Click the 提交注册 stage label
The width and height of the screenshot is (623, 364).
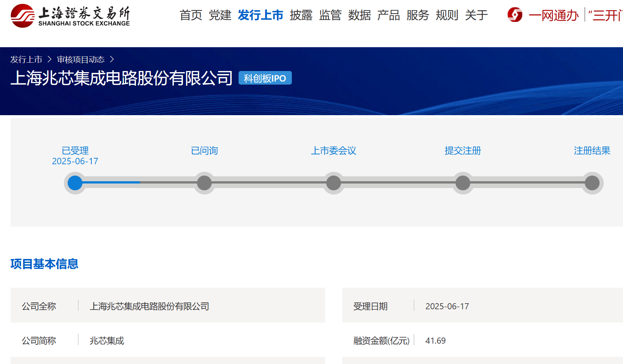463,151
